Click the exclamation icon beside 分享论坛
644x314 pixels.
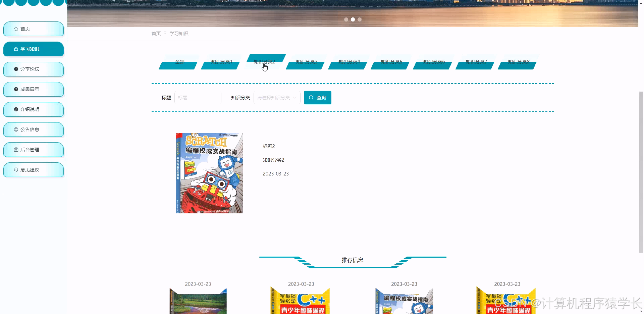[16, 69]
